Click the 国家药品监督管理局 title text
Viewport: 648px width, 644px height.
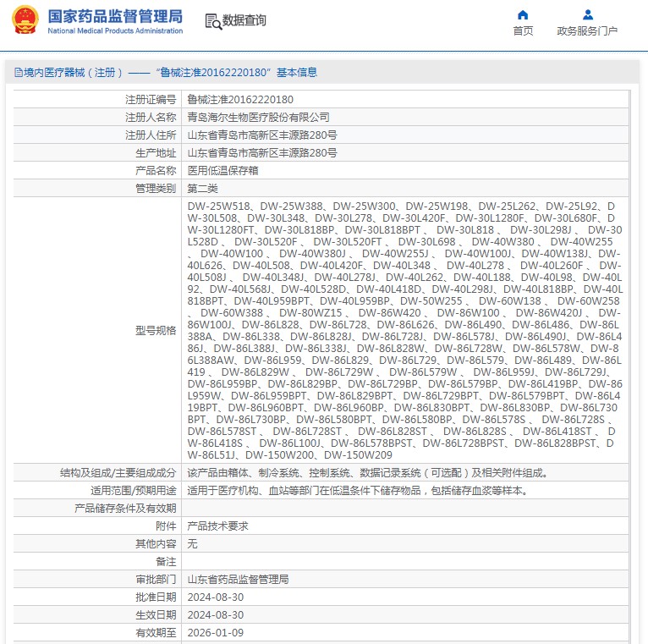115,15
